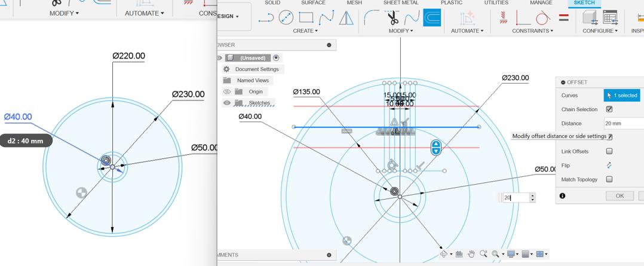Click the stepper arrows beside floating 20 box
Screen dimensions: 644x266
[533, 198]
